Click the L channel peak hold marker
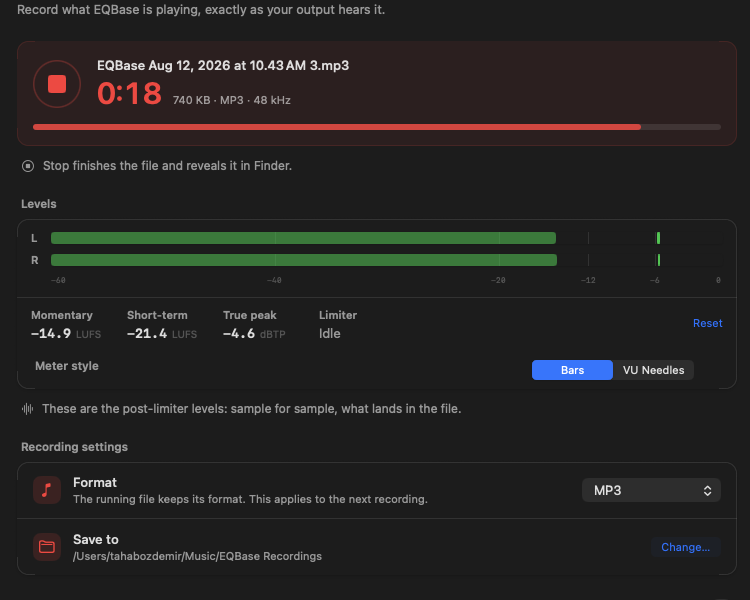The width and height of the screenshot is (750, 600). (659, 238)
